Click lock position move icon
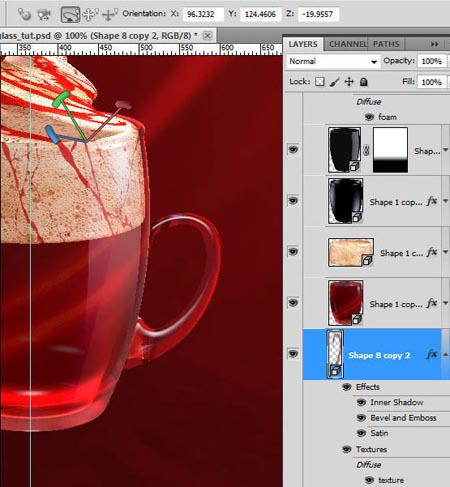 349,82
